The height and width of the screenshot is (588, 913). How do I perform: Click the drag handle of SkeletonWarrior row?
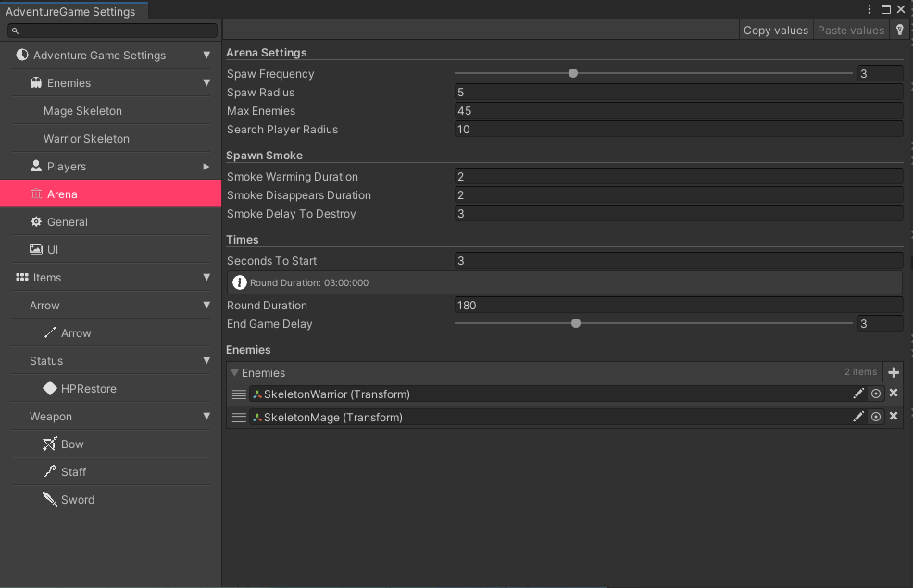coord(239,394)
